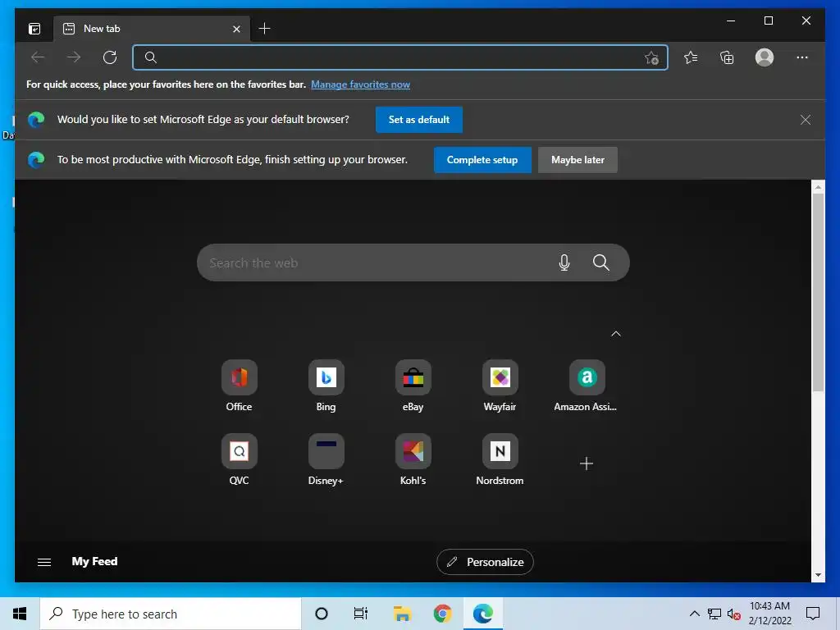The height and width of the screenshot is (630, 840).
Task: Click Complete setup button
Action: [x=482, y=160]
